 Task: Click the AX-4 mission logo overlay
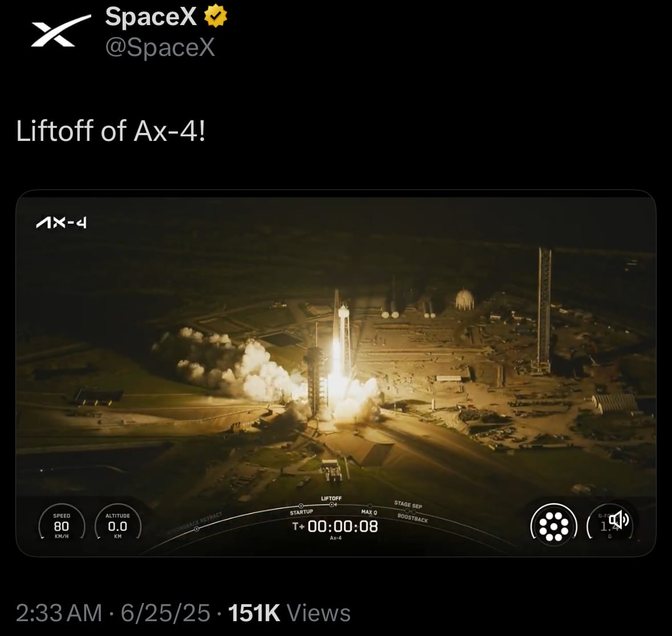point(62,222)
